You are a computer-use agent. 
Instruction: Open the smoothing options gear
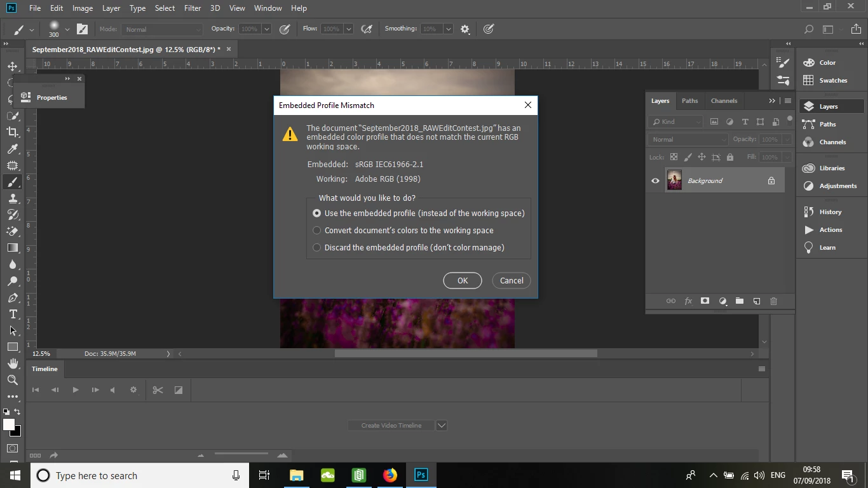pos(465,29)
